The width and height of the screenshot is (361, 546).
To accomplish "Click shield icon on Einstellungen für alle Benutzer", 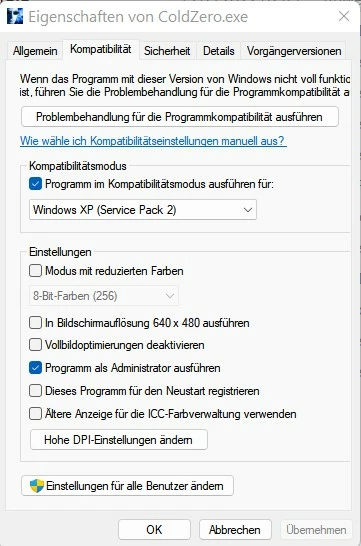I will tap(37, 486).
